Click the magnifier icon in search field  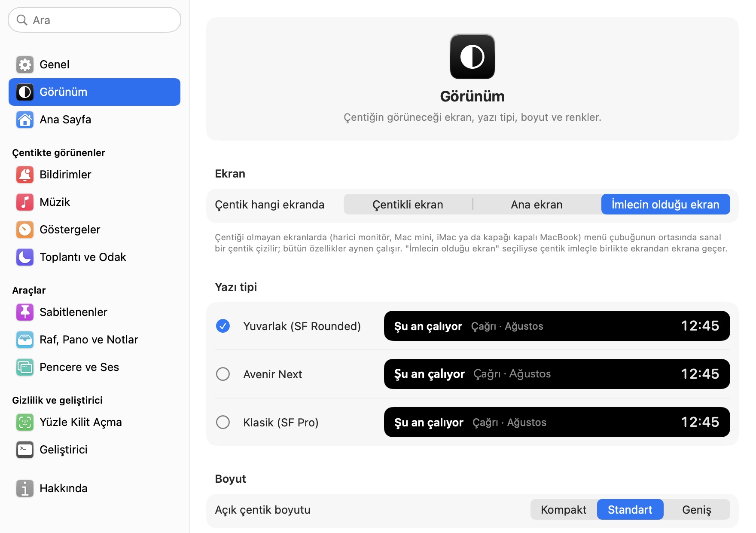pyautogui.click(x=22, y=20)
